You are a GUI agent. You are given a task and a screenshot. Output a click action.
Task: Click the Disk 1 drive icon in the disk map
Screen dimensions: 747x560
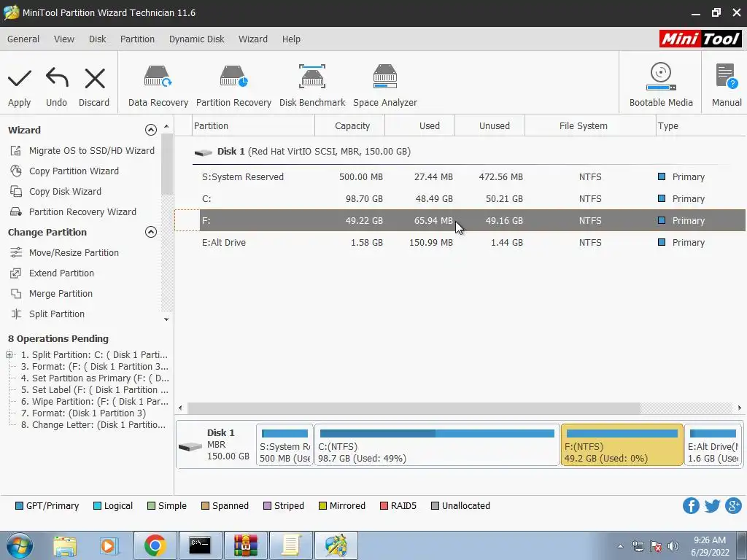coord(190,447)
